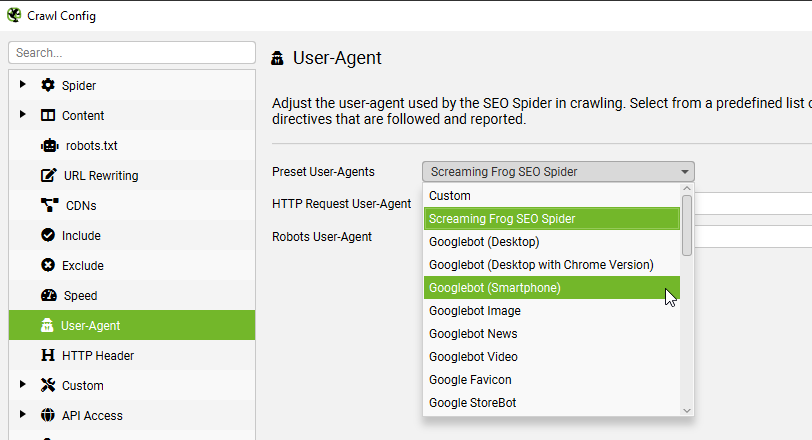Click the config Search input field

pyautogui.click(x=132, y=52)
